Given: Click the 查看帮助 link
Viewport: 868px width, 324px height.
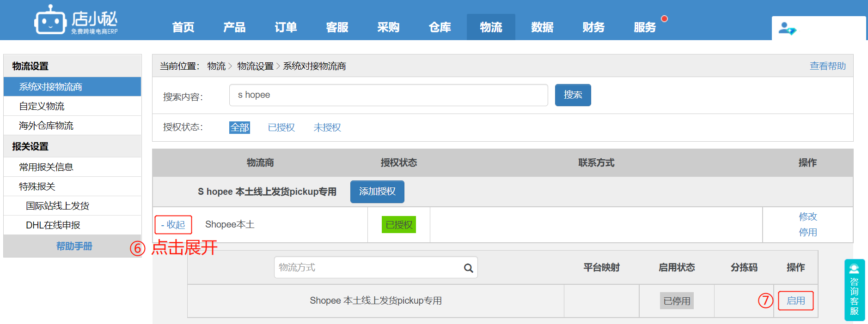Looking at the screenshot, I should coord(828,66).
